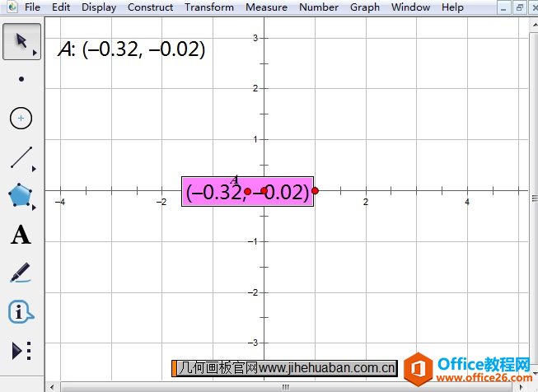Click the horizontal scrollbar thumb
The height and width of the screenshot is (392, 538).
pos(285,387)
